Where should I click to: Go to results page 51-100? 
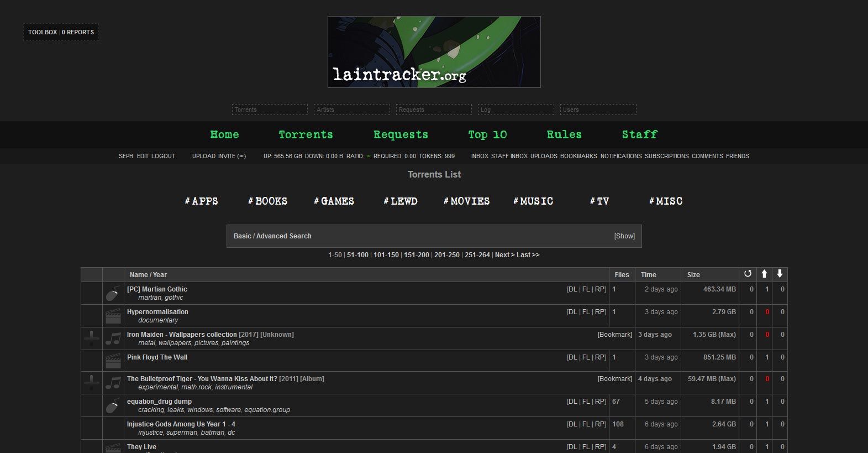tap(357, 255)
